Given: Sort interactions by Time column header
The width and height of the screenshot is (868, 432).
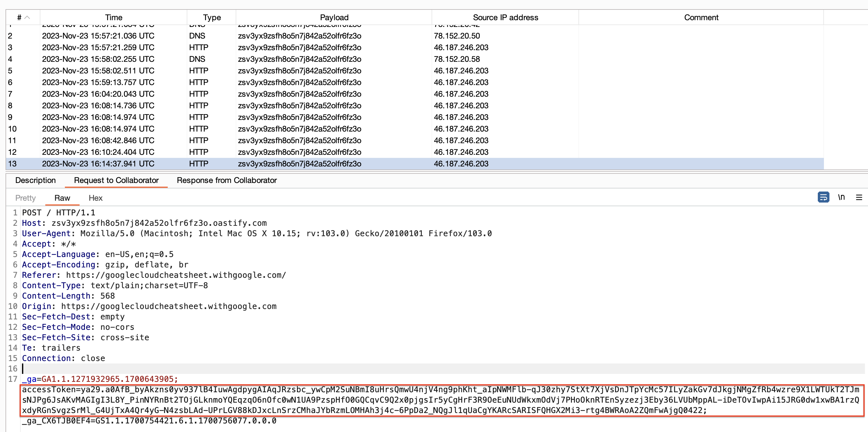Looking at the screenshot, I should [x=114, y=17].
